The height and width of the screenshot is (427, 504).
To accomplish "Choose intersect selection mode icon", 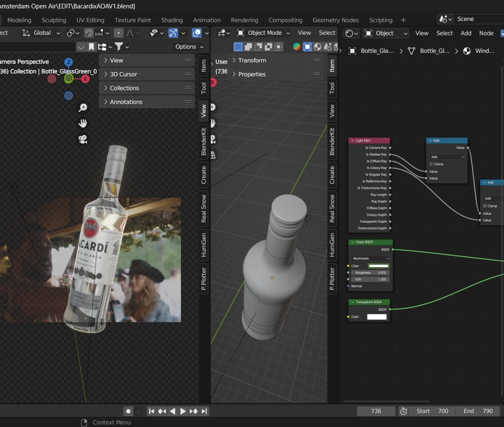I will click(x=278, y=47).
